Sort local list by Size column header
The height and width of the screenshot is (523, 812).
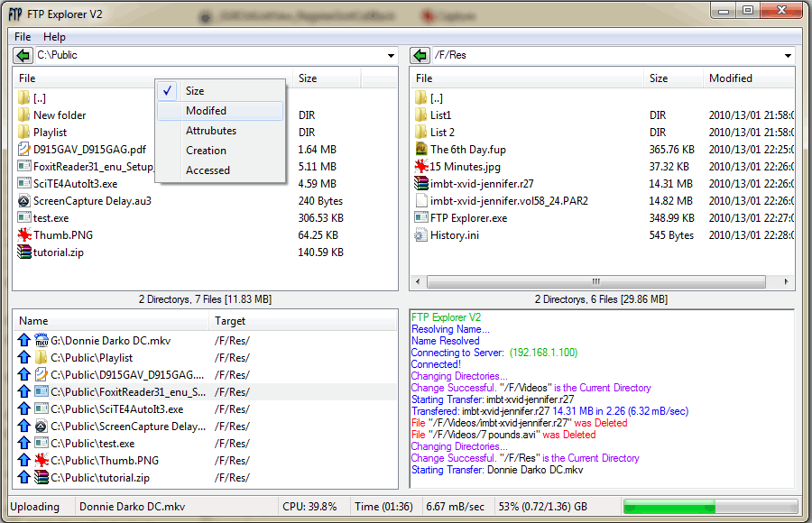pos(327,78)
